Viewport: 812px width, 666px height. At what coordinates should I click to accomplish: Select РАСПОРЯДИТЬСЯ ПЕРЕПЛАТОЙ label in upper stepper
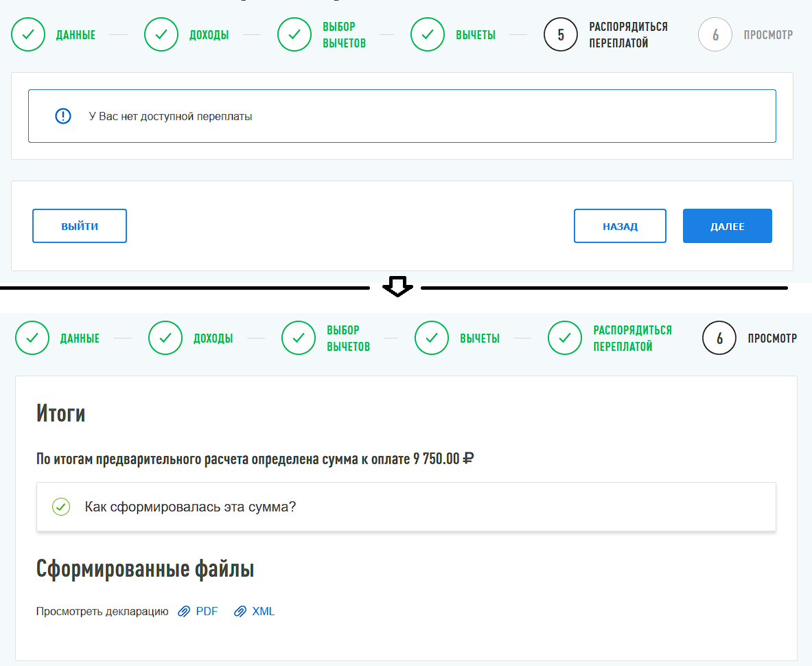click(628, 35)
